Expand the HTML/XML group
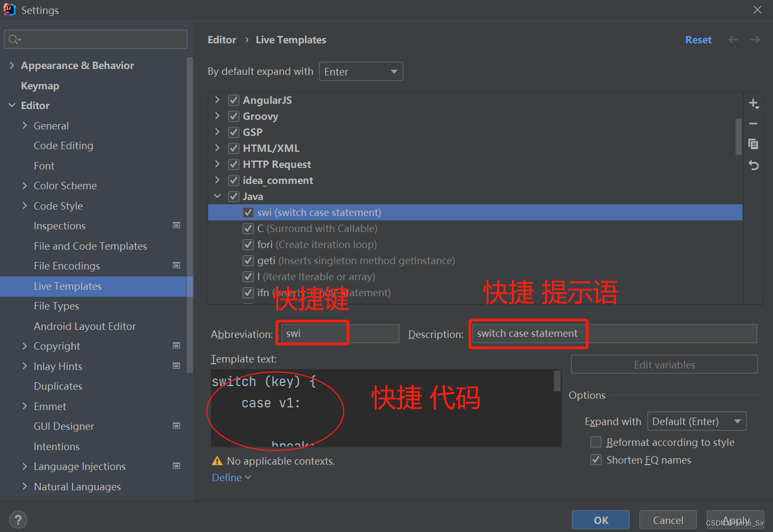 tap(217, 148)
